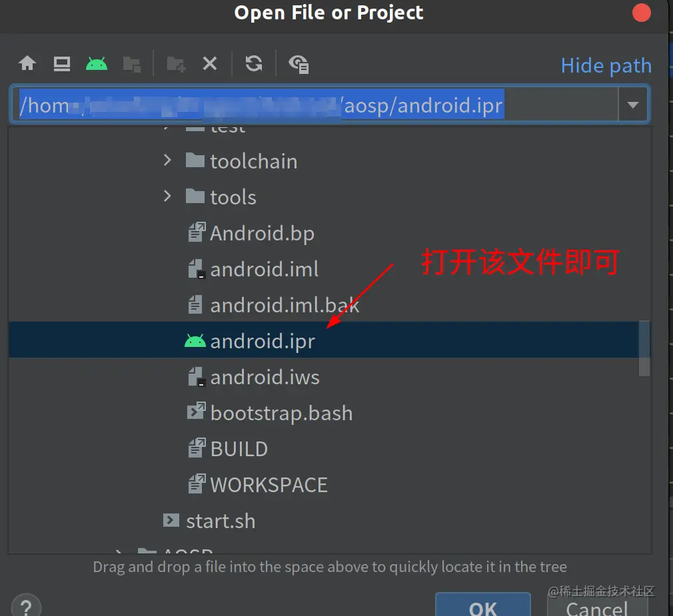Click the android.iml.bak file icon

[x=195, y=304]
